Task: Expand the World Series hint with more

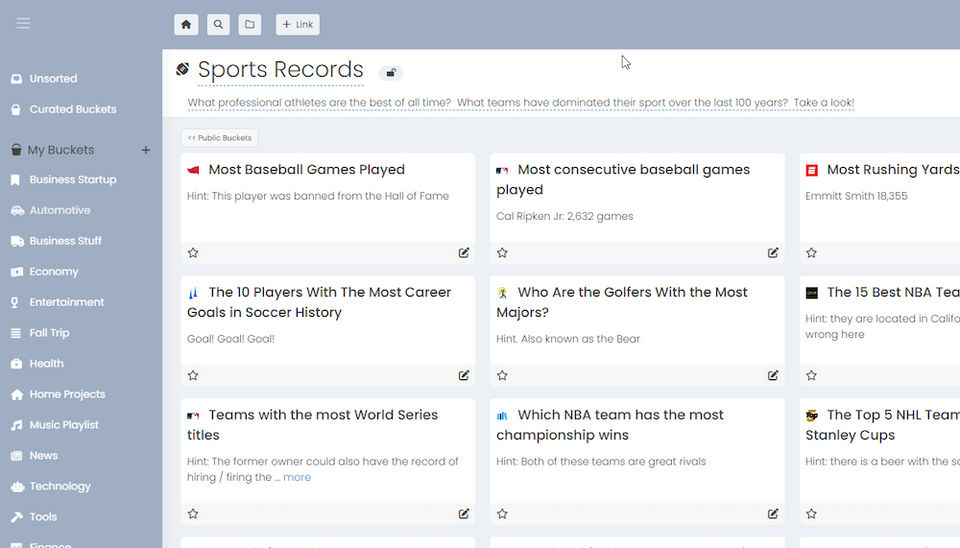Action: click(x=297, y=477)
